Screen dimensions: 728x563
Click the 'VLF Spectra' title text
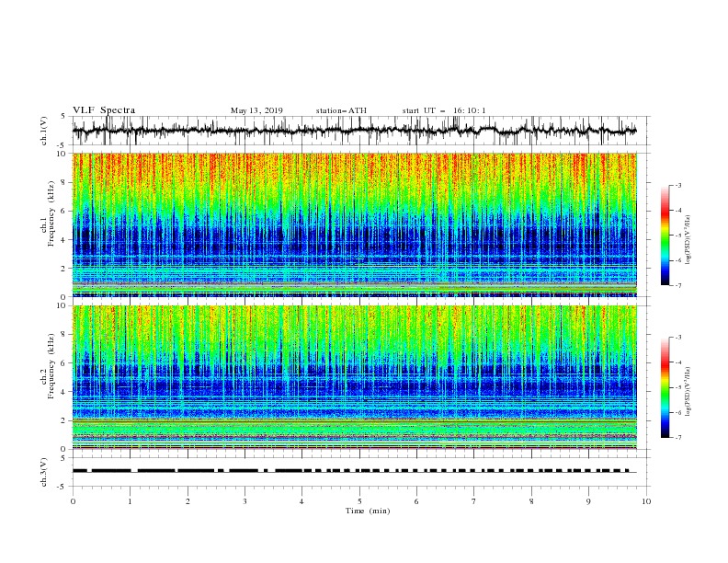click(104, 110)
